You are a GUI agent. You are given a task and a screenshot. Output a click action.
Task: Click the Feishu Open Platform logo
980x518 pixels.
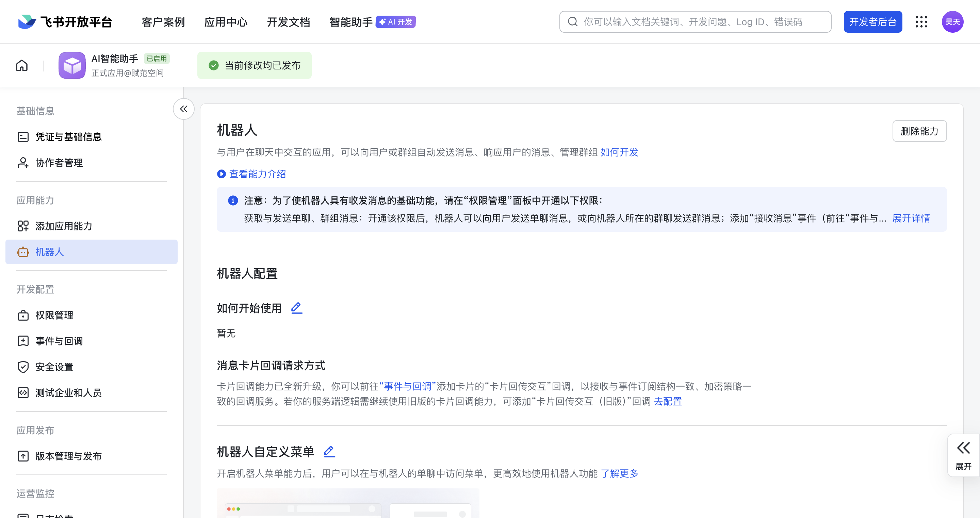65,22
